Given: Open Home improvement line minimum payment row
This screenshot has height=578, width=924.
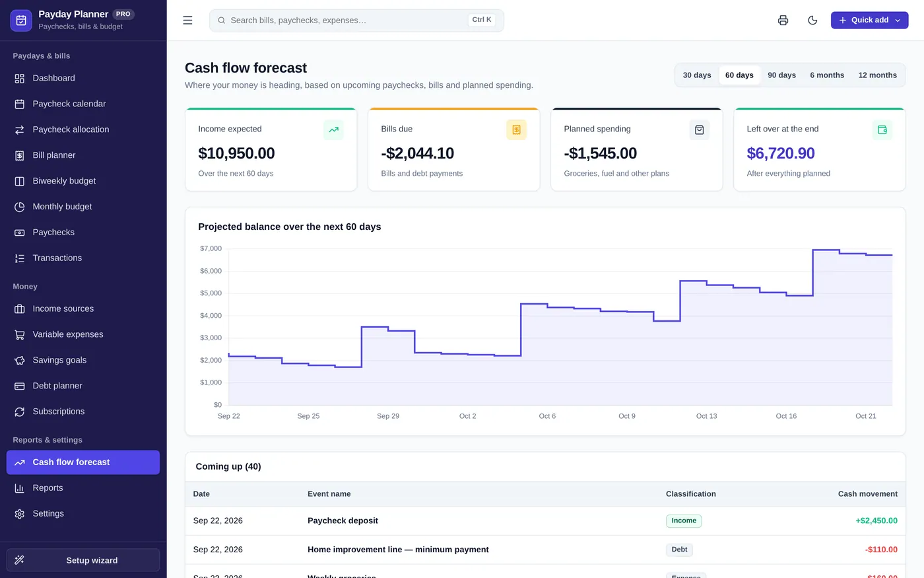Looking at the screenshot, I should click(545, 550).
